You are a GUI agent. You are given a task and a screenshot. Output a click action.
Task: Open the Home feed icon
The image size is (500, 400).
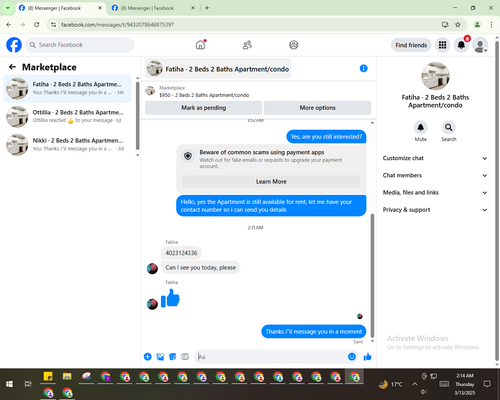[200, 45]
